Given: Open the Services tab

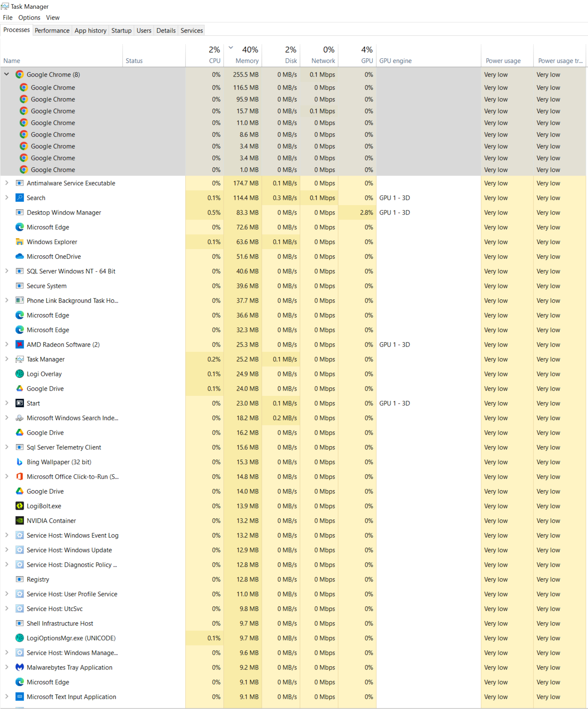Looking at the screenshot, I should click(x=192, y=30).
